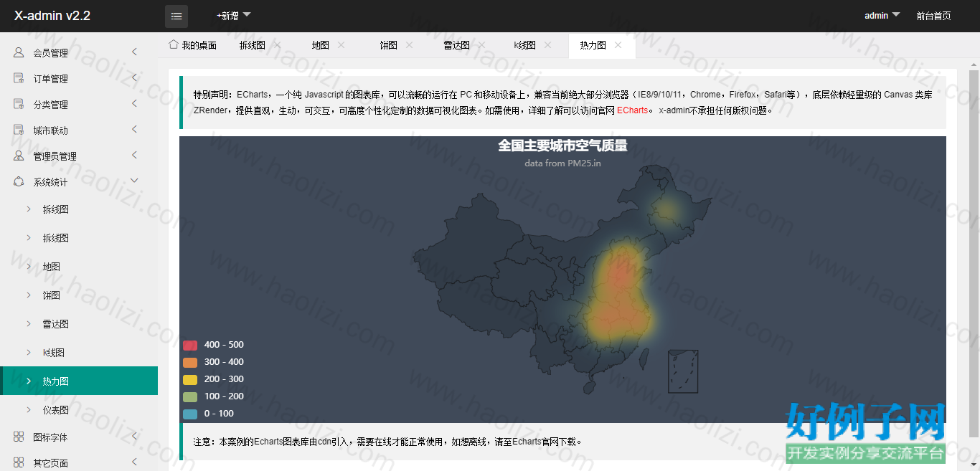Toggle the 0 - 100 legend swatch
This screenshot has height=471, width=980.
190,414
